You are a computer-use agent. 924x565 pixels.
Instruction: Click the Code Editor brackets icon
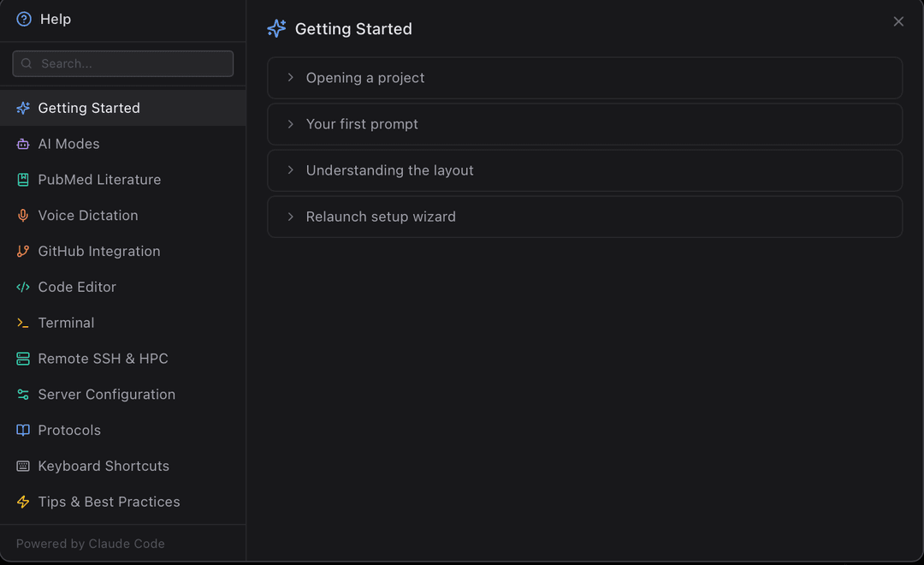23,288
